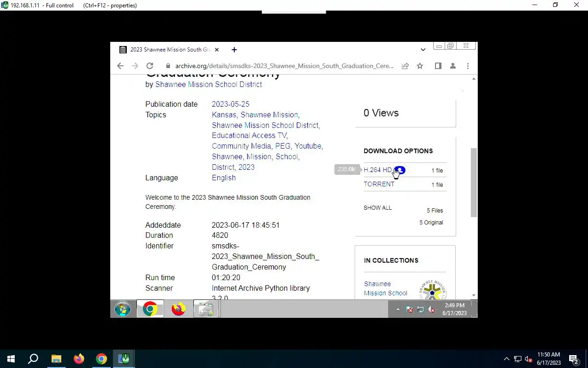This screenshot has height=368, width=588.
Task: Open host clock showing 11:50 AM
Action: tap(549, 359)
